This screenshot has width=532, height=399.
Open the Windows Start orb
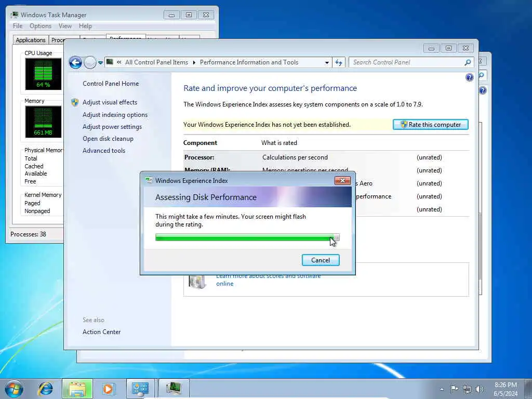14,389
